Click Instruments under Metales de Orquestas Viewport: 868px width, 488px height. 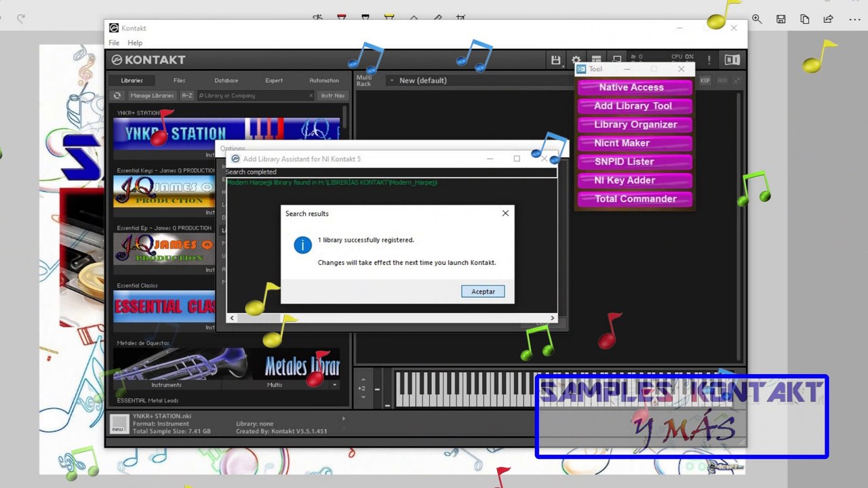(166, 385)
